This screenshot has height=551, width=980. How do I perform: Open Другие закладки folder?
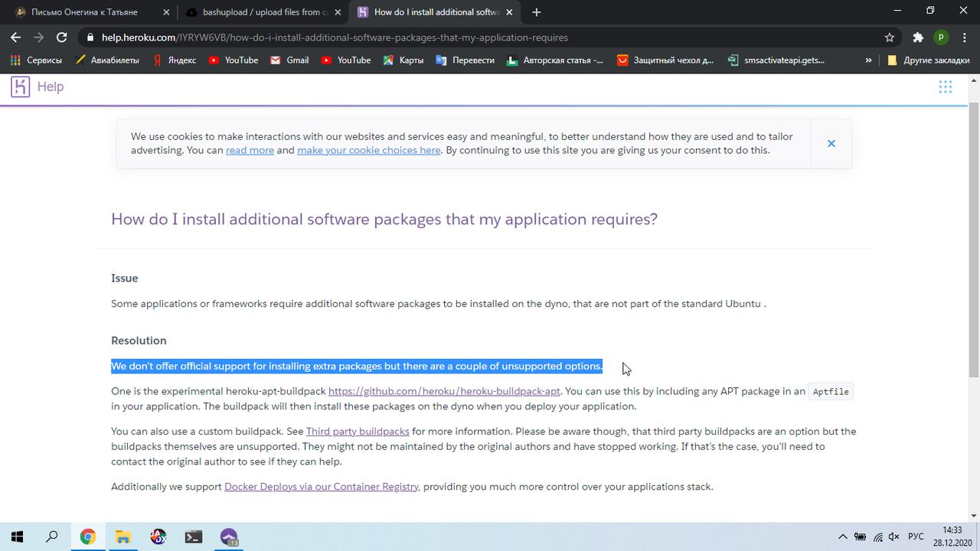(928, 60)
